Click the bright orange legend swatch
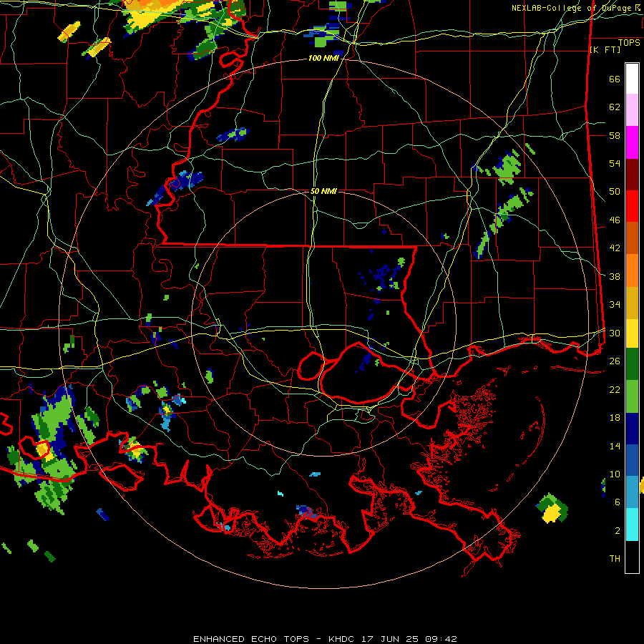This screenshot has height=644, width=644. click(632, 270)
